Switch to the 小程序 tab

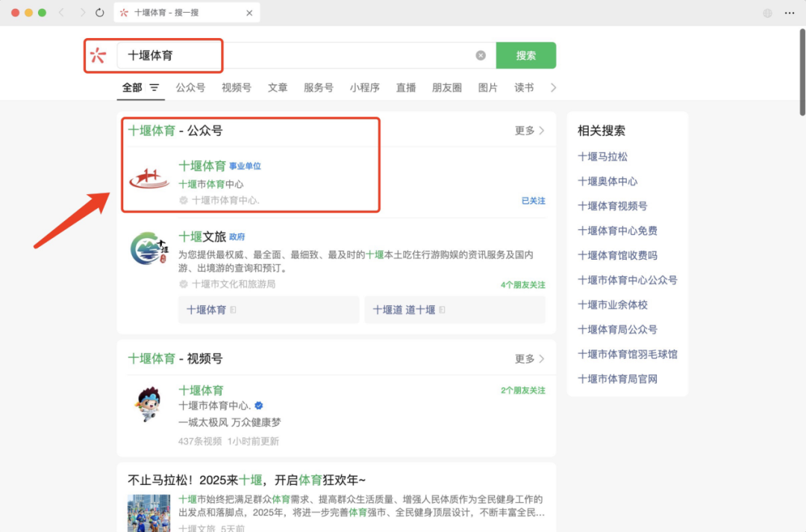364,88
